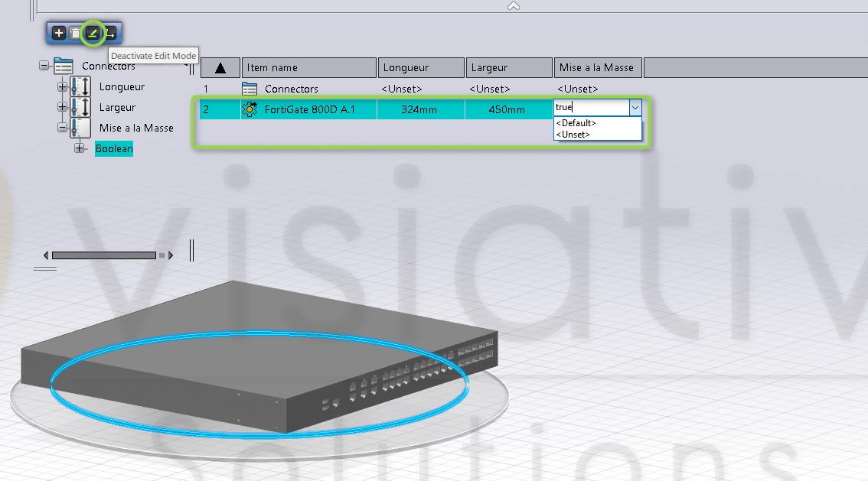Select Mise a la Masse tree label
Viewport: 868px width, 481px height.
tap(136, 128)
